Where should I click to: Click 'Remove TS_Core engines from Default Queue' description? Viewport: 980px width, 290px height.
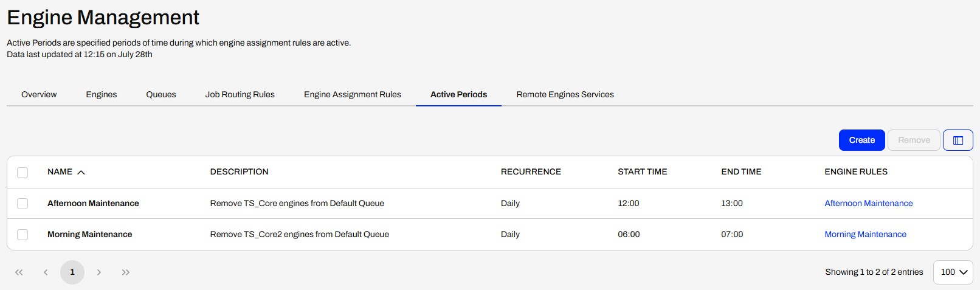(x=297, y=203)
